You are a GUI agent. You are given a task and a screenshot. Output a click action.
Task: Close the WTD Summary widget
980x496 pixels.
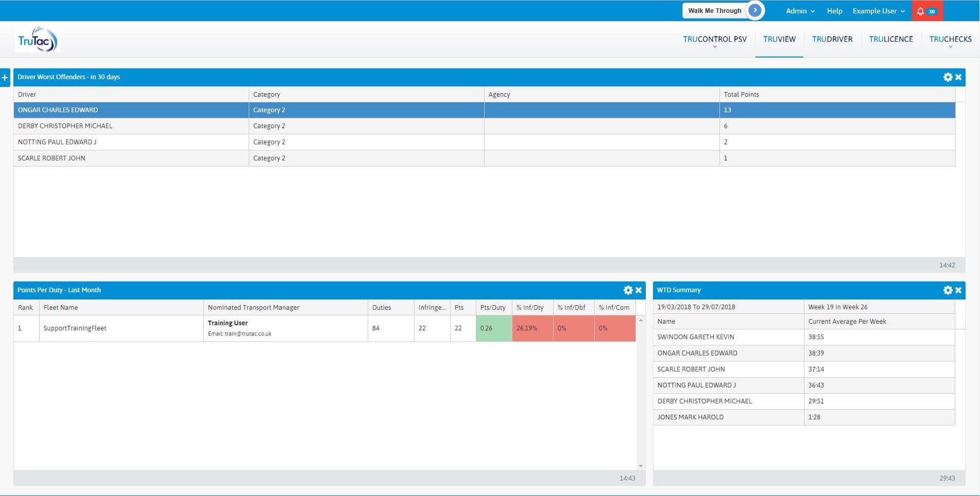click(958, 290)
